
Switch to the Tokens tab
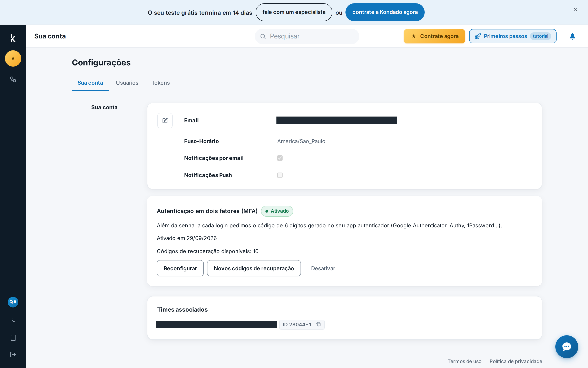coord(161,83)
